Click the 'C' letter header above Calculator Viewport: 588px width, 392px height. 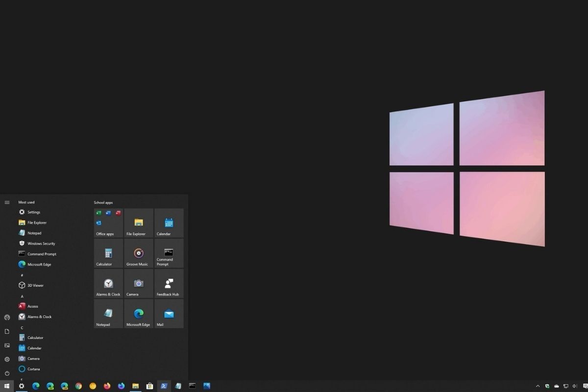[22, 328]
